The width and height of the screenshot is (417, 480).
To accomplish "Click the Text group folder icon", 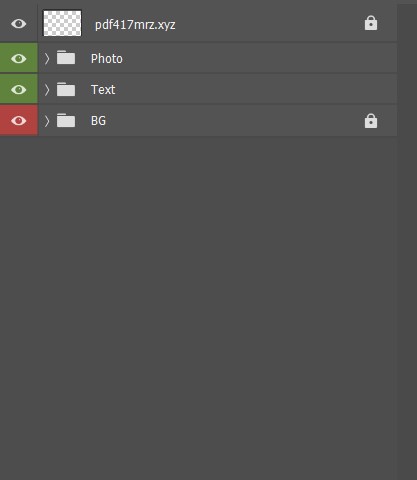I will click(x=66, y=89).
